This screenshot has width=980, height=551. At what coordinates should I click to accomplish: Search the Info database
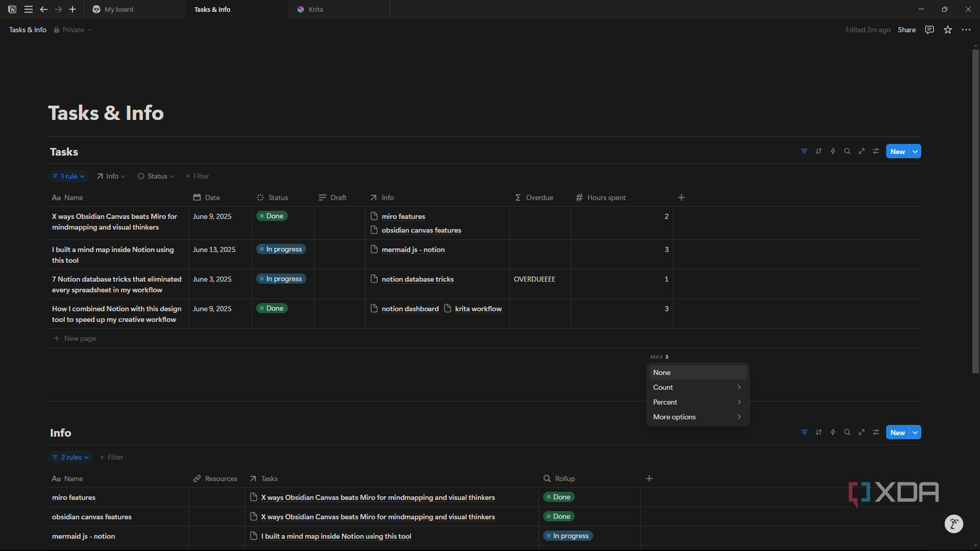[847, 432]
